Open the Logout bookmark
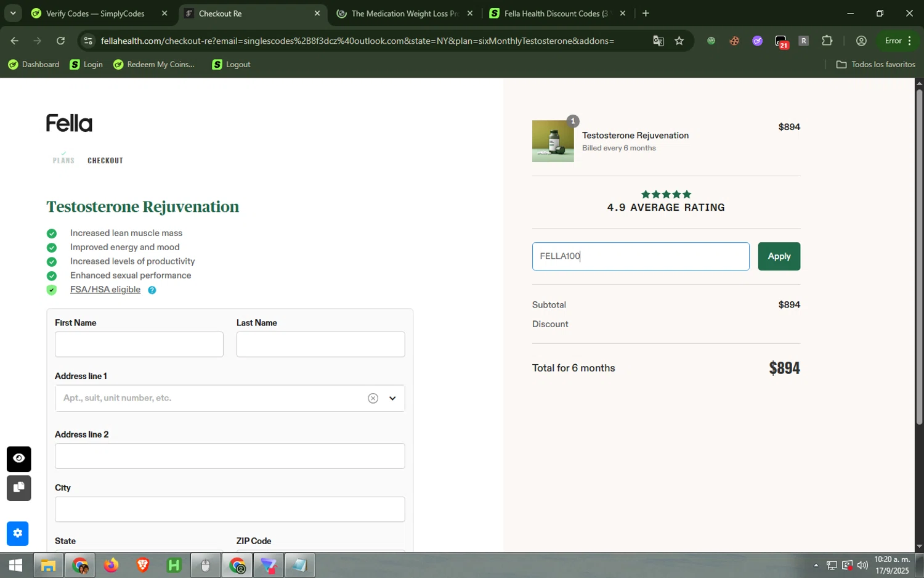This screenshot has height=578, width=924. click(231, 65)
